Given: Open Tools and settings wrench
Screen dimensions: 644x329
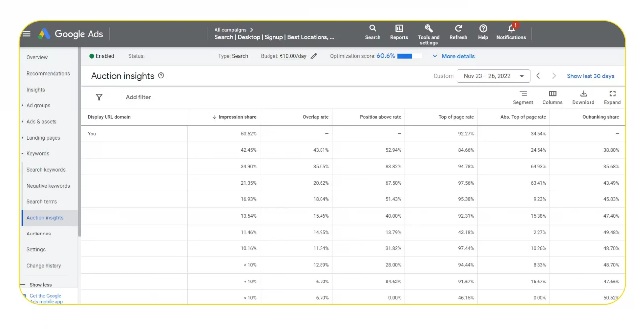Looking at the screenshot, I should click(x=429, y=34).
